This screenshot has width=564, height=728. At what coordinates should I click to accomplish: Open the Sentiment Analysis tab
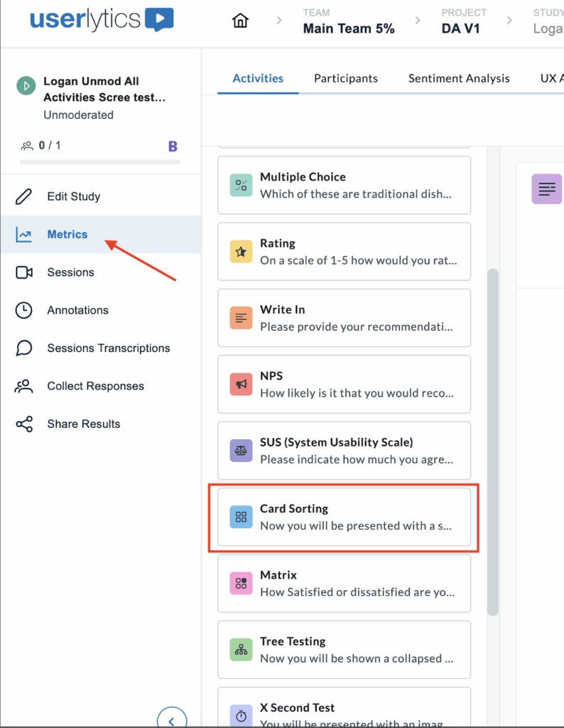(x=459, y=78)
